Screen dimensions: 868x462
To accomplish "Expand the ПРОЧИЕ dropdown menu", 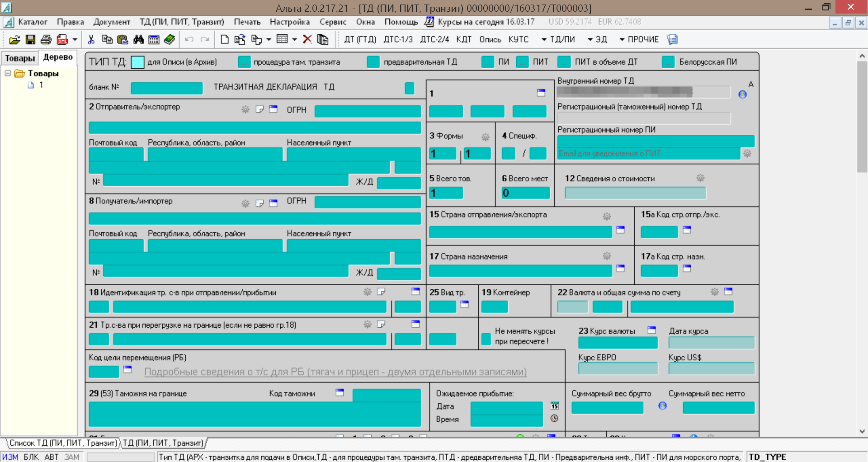I will coord(638,40).
